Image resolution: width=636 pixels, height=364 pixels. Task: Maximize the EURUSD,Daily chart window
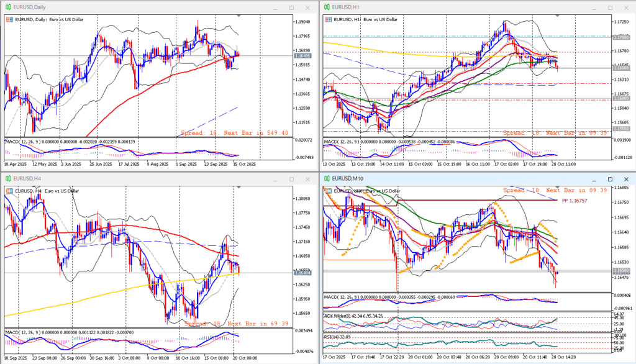(x=292, y=7)
